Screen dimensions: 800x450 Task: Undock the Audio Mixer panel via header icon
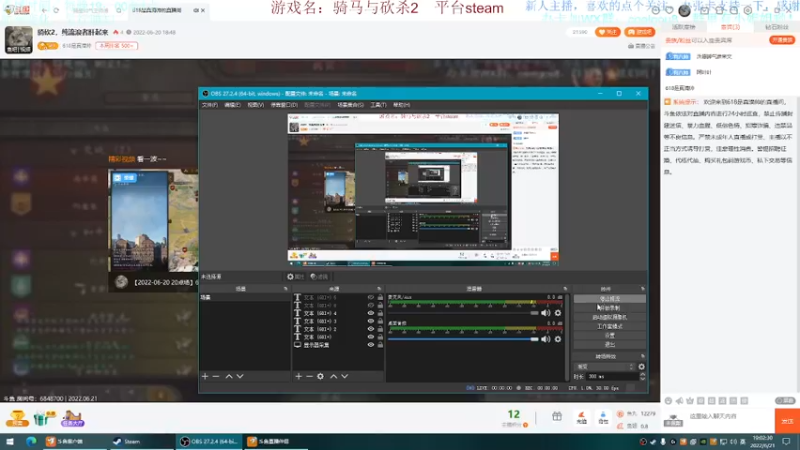565,289
